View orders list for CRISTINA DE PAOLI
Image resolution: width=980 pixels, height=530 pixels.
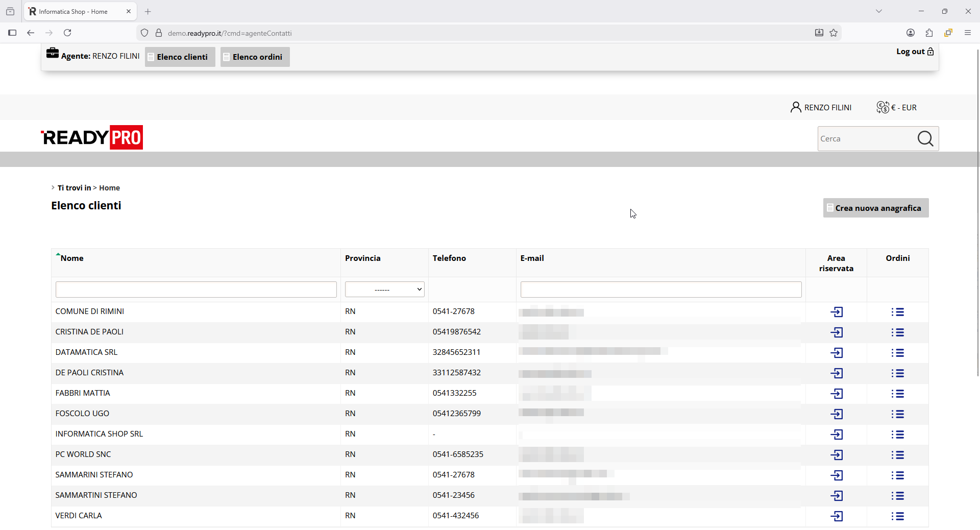pyautogui.click(x=898, y=332)
